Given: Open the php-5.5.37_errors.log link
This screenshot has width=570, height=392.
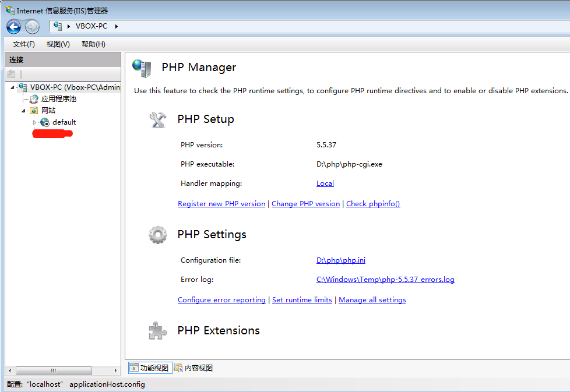Looking at the screenshot, I should tap(385, 280).
